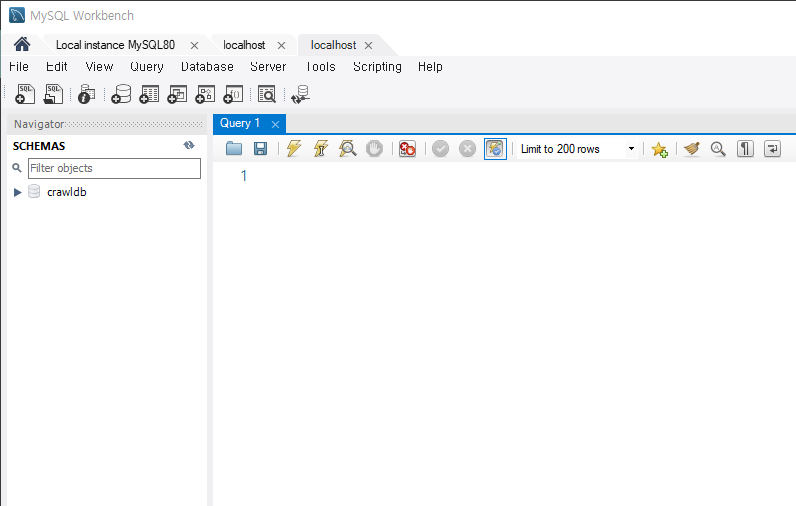
Task: Open the File menu
Action: pos(19,66)
